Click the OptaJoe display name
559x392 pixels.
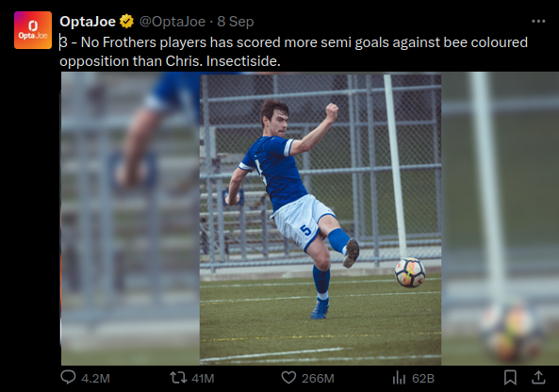(x=88, y=22)
